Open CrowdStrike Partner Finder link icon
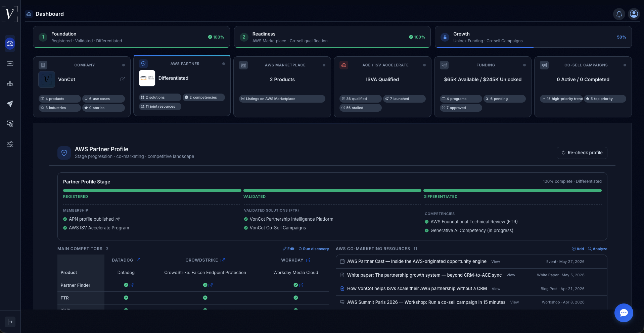Viewport: 644px width, 333px height. point(211,285)
